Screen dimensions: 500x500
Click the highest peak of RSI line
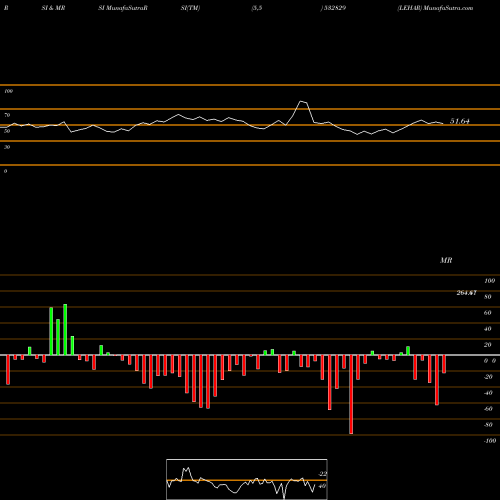[x=302, y=102]
